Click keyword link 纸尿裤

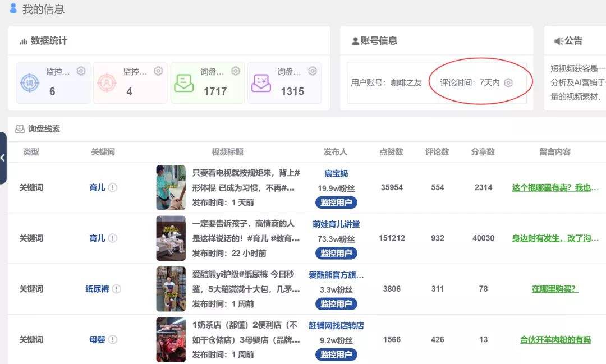pyautogui.click(x=97, y=289)
